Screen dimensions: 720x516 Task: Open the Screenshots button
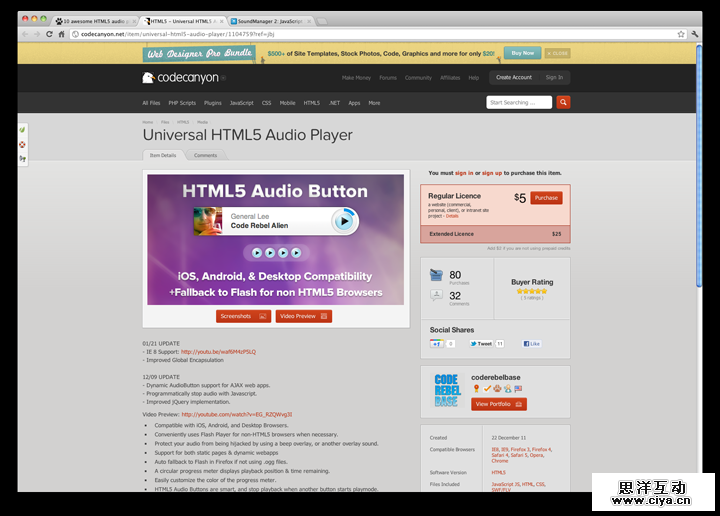coord(243,316)
